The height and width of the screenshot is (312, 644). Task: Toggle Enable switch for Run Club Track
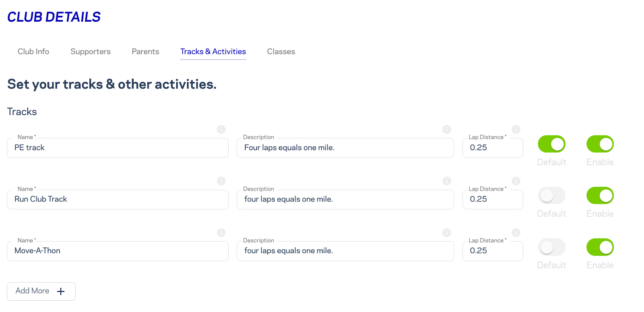tap(600, 196)
